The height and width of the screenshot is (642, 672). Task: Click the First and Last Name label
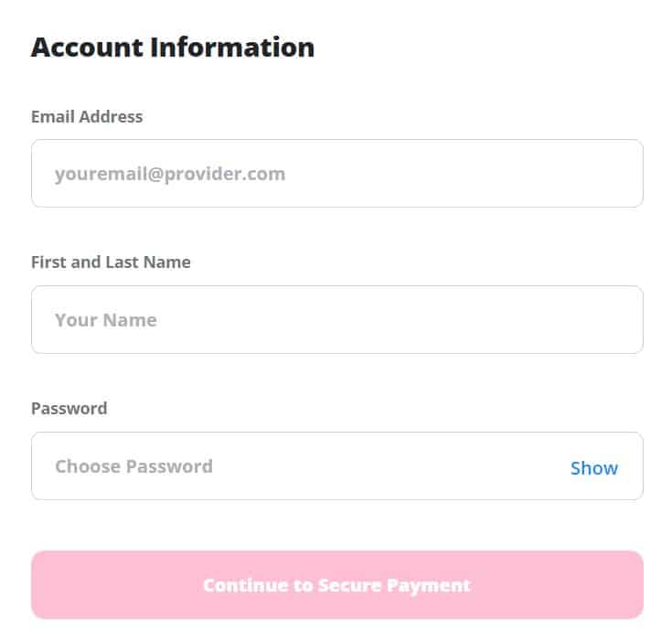[111, 262]
